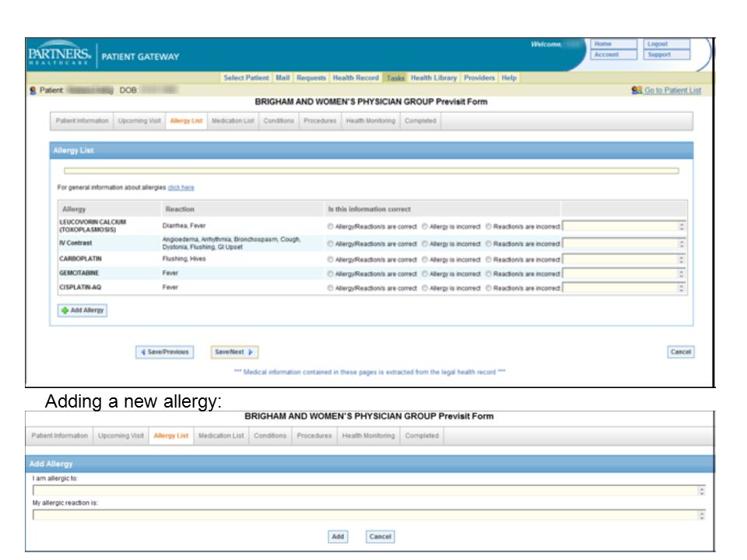Click the 'My allergic reaction is' text field

(369, 515)
